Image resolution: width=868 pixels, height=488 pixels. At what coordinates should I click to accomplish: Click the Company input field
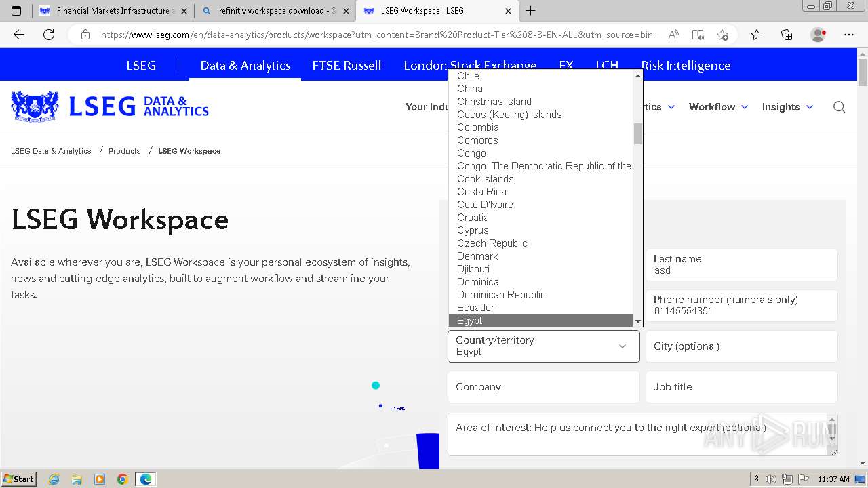(x=544, y=387)
